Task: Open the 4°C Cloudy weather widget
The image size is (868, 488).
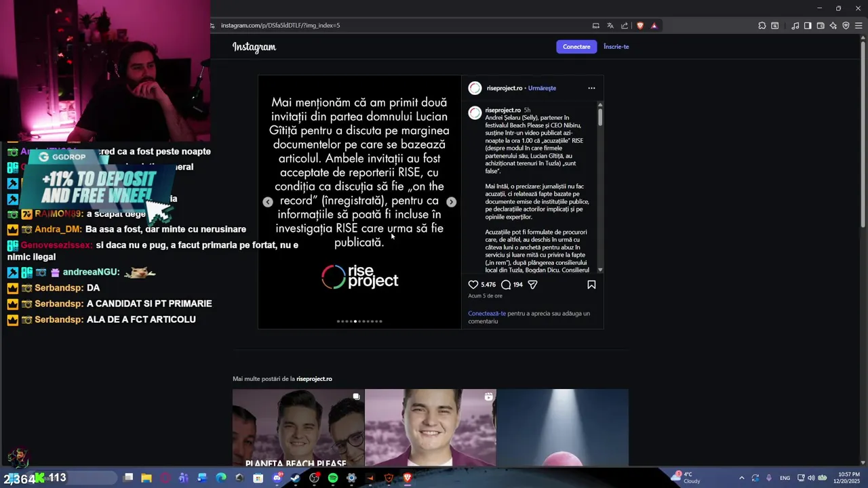Action: [686, 478]
